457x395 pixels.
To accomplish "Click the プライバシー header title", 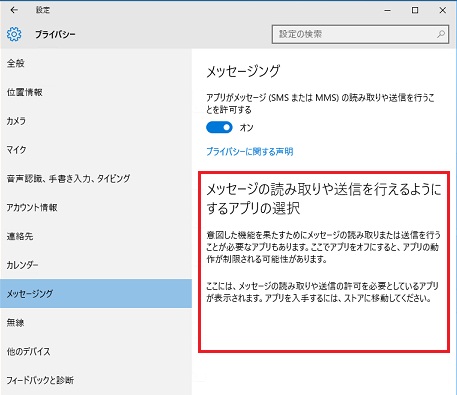I will (55, 34).
